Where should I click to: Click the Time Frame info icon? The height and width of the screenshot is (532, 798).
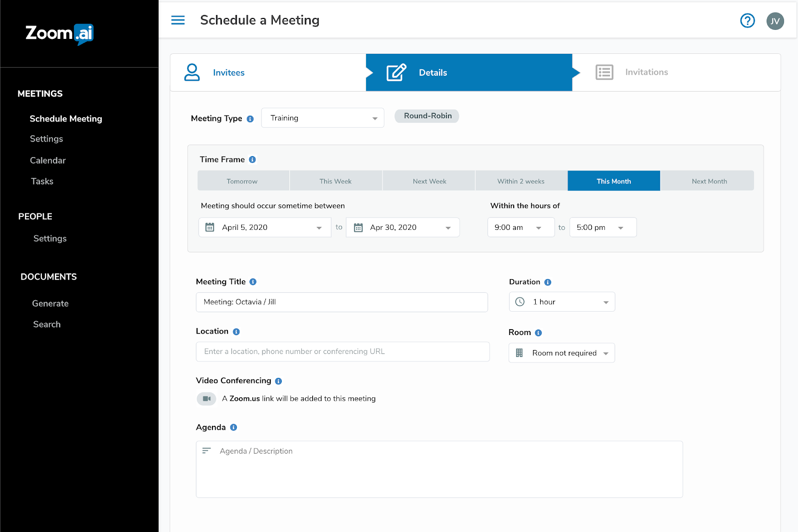pos(252,160)
